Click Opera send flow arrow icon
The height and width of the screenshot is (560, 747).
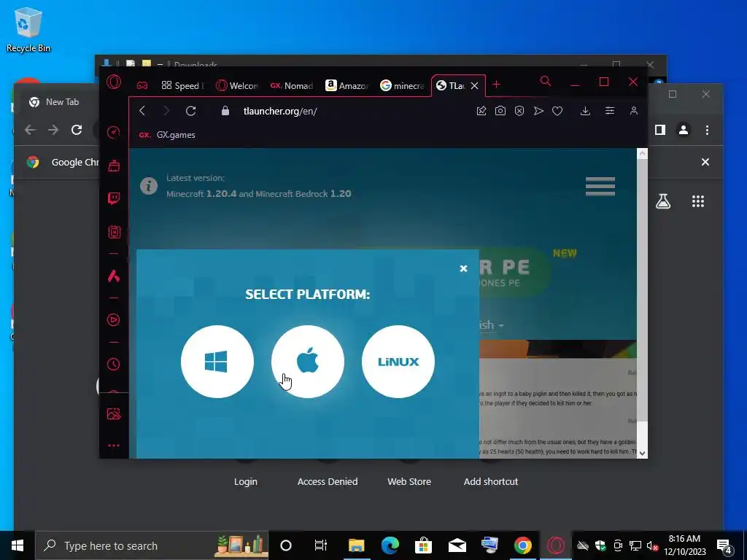(x=538, y=111)
